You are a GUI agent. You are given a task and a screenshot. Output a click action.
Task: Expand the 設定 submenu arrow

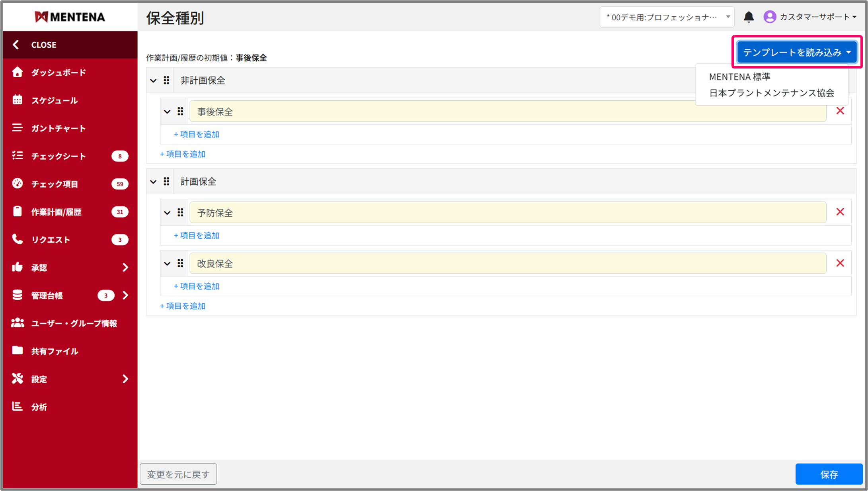pyautogui.click(x=125, y=379)
